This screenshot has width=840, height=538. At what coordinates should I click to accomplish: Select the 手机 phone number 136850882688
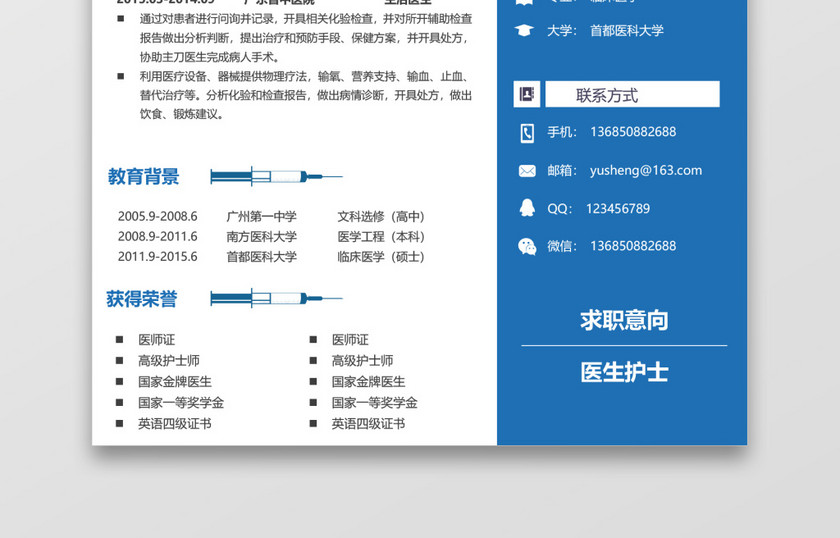pyautogui.click(x=633, y=132)
